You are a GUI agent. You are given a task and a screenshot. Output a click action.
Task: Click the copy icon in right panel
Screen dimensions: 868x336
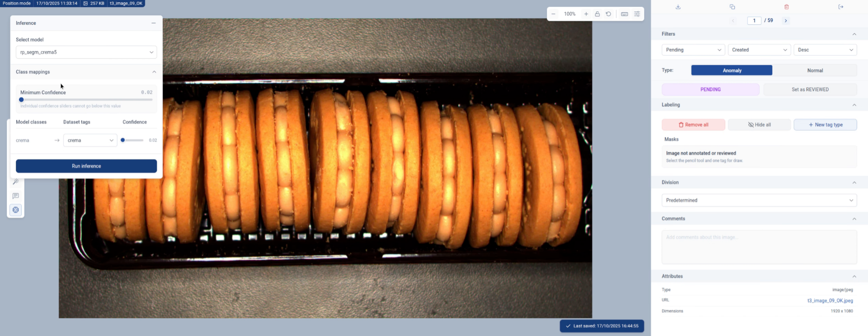pyautogui.click(x=732, y=7)
